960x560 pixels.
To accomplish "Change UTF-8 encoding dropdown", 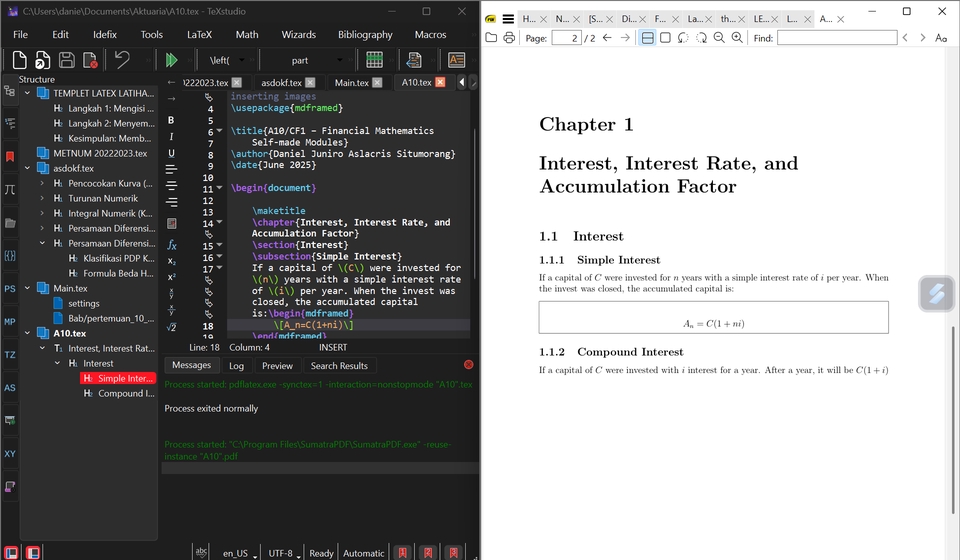I will click(284, 553).
